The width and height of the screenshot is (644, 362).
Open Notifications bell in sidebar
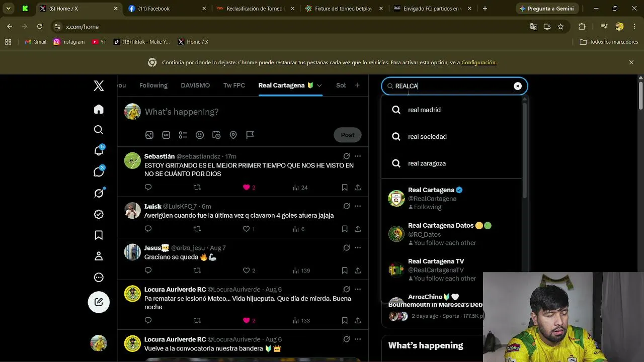tap(99, 151)
